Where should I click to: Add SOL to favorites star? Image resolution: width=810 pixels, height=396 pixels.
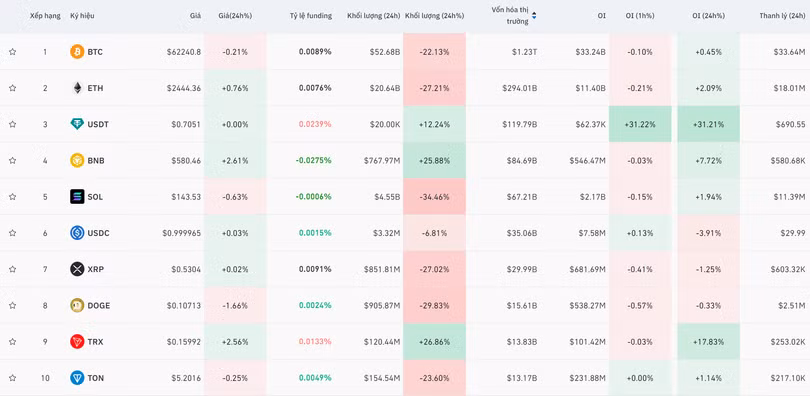pos(12,197)
